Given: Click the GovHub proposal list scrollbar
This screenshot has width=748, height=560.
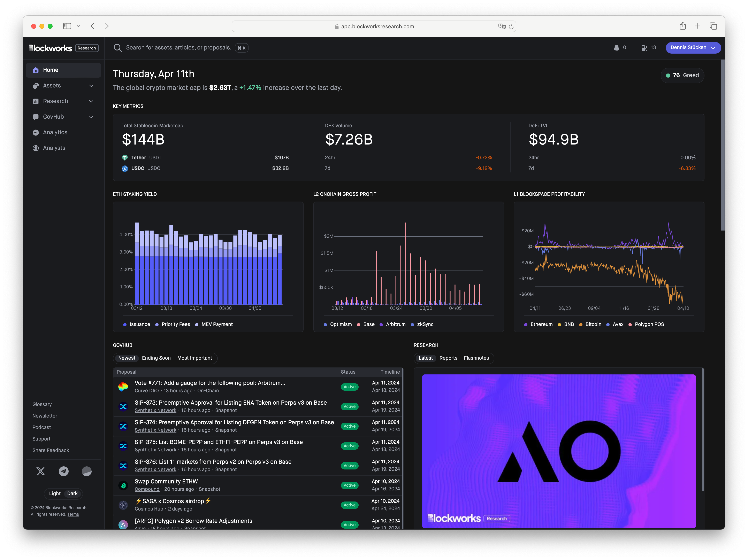Looking at the screenshot, I should (402, 449).
